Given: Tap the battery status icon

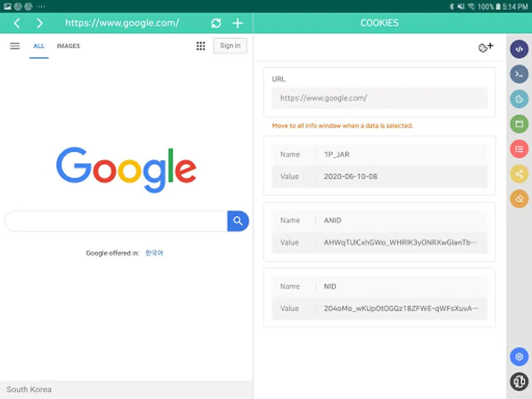Looking at the screenshot, I should 498,7.
